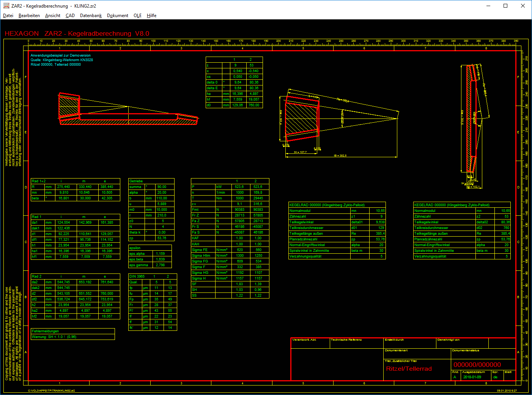The image size is (532, 395).
Task: Click the dimension label 'tB = 382,5'
Action: pyautogui.click(x=340, y=156)
